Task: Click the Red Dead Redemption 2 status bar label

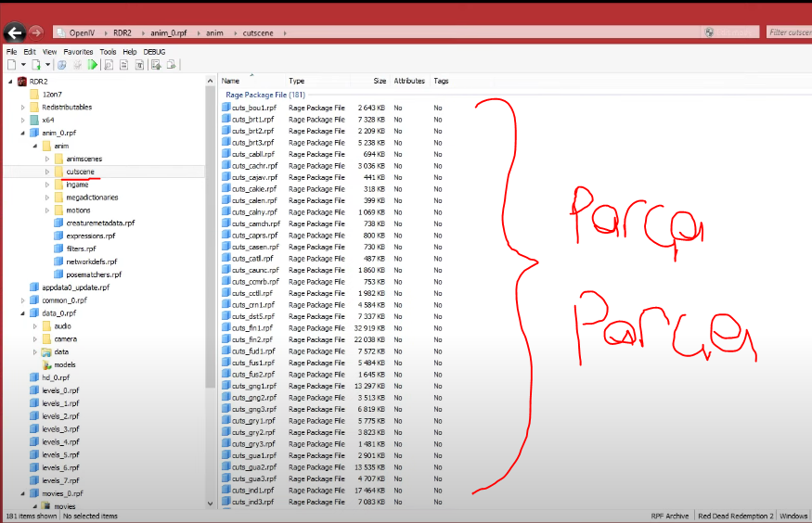Action: 735,516
